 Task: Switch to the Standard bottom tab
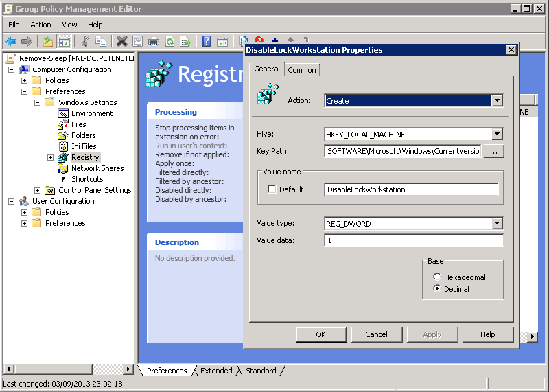click(261, 371)
